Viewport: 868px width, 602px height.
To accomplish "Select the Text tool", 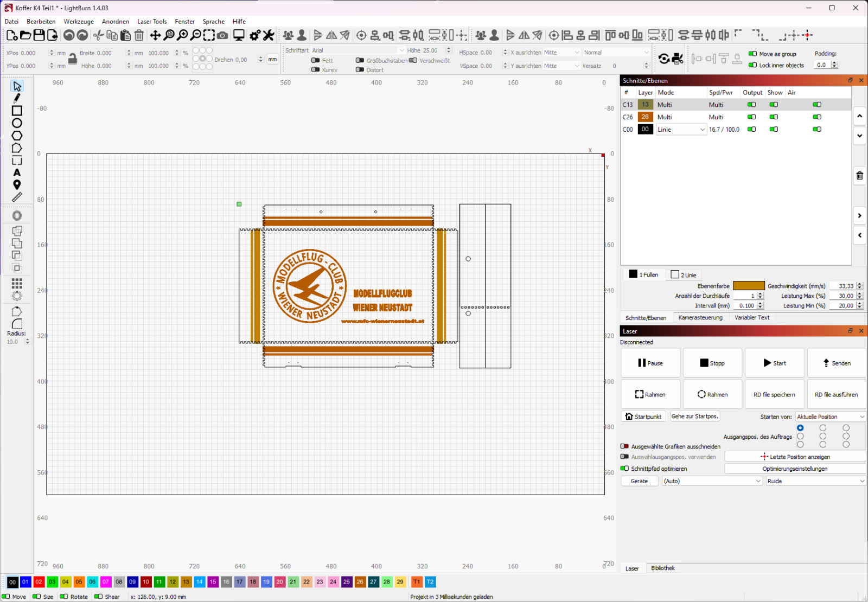I will [17, 172].
